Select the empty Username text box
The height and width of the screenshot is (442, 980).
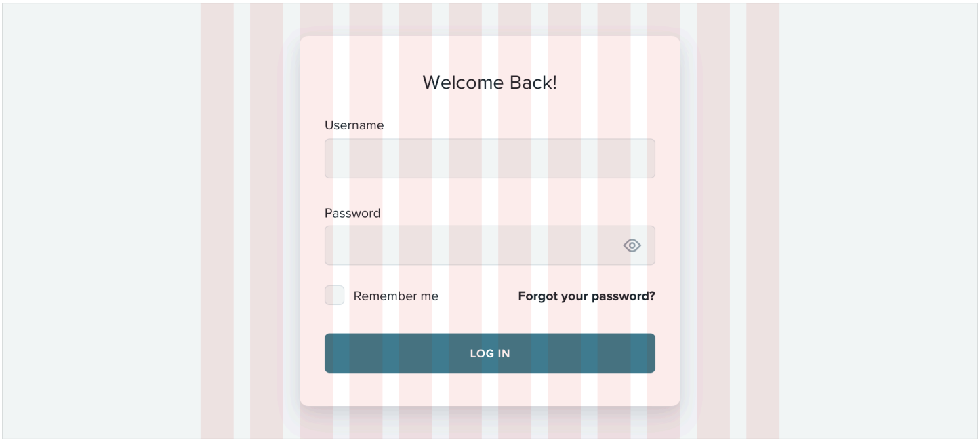pyautogui.click(x=489, y=159)
